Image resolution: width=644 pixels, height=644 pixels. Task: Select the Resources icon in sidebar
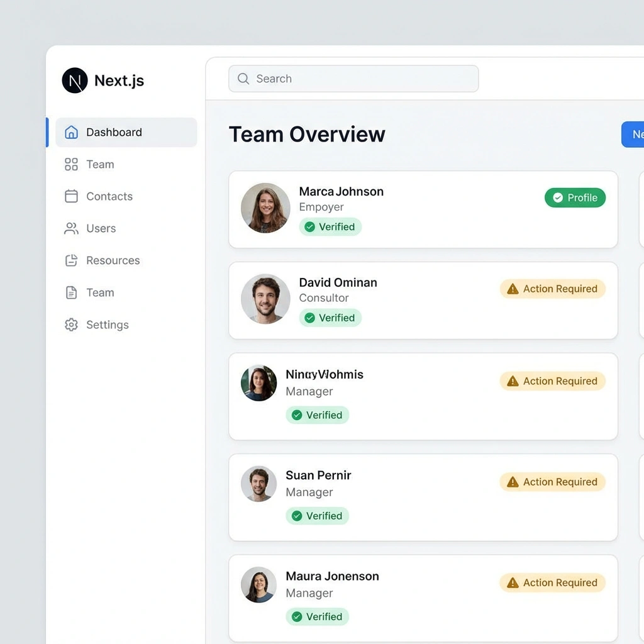70,260
